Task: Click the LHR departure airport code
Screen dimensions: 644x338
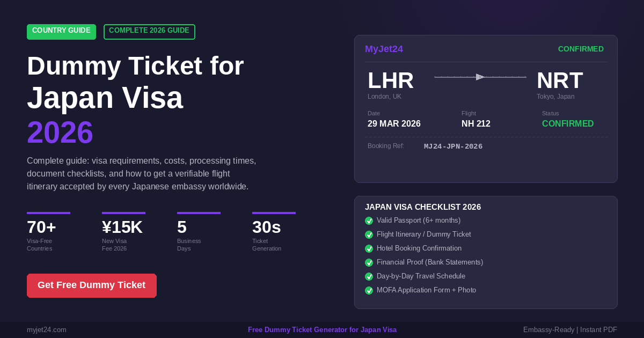Action: click(x=390, y=81)
